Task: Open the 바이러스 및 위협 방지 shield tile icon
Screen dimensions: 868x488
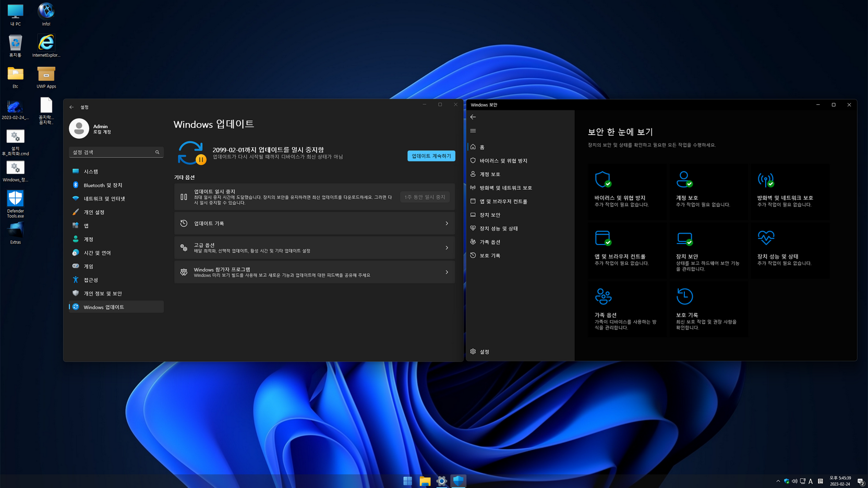Action: (603, 179)
